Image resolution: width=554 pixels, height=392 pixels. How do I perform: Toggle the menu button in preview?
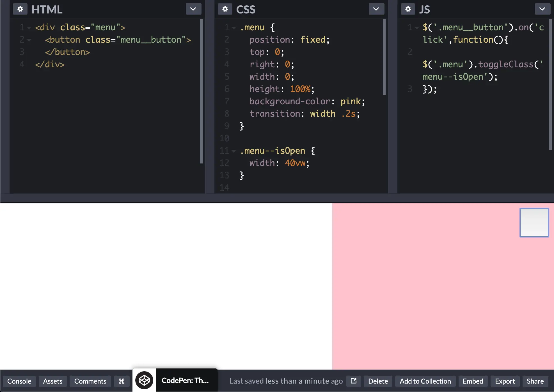coord(534,223)
